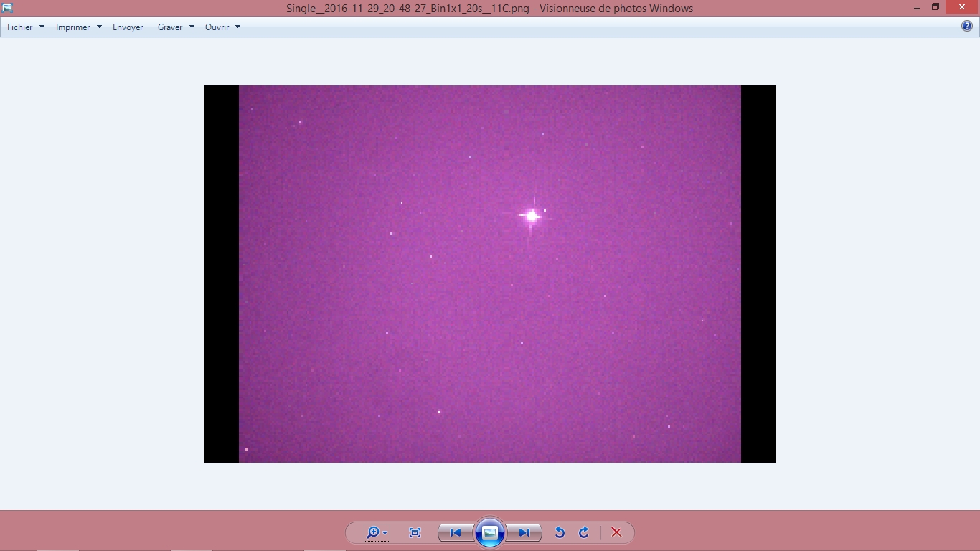Viewport: 980px width, 551px height.
Task: Rotate the photo counterclockwise
Action: (560, 532)
